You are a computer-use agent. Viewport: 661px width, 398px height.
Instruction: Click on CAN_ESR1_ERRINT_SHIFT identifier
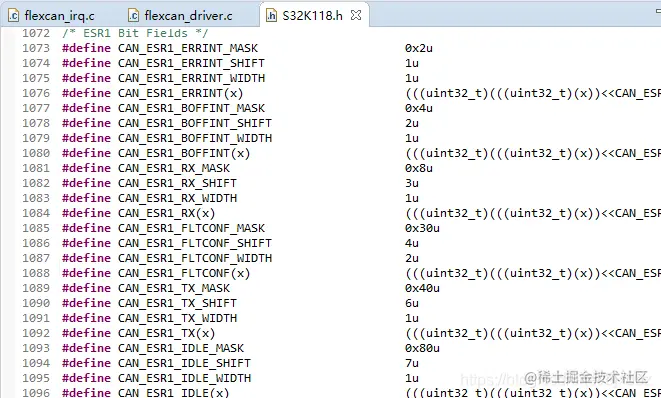(x=191, y=63)
